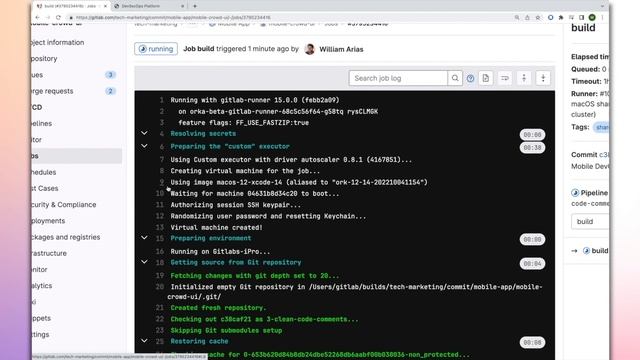Open 'Settings' in the left sidebar

(x=40, y=335)
